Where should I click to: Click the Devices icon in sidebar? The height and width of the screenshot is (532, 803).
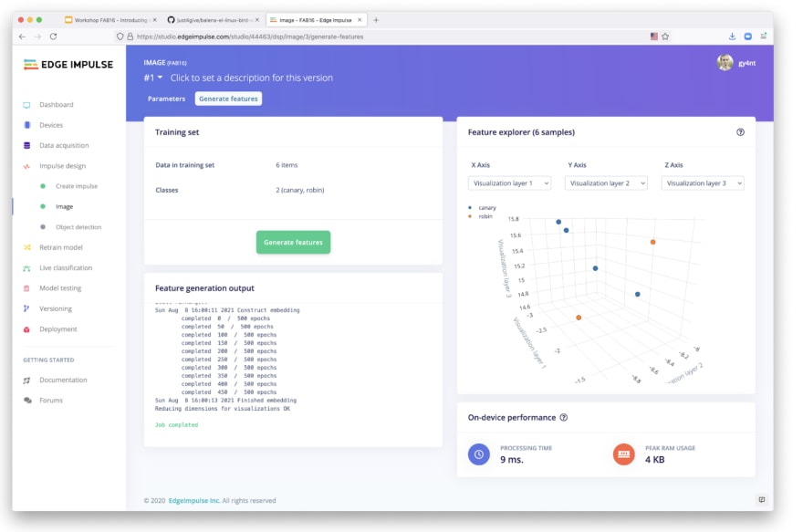tap(27, 125)
